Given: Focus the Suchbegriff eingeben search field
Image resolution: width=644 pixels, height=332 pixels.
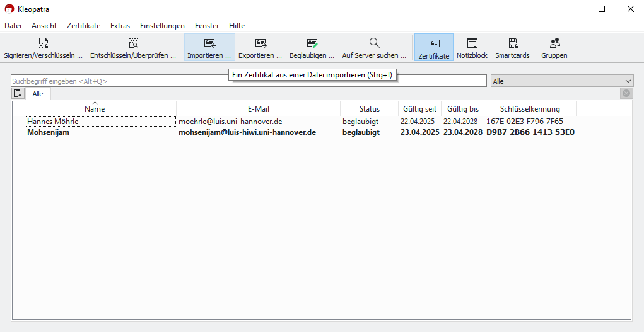Looking at the screenshot, I should tap(249, 81).
